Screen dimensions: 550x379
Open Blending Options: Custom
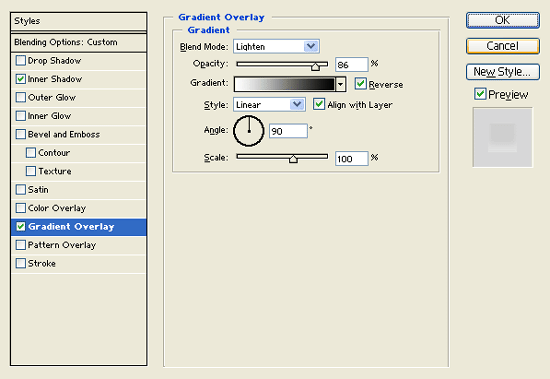(x=79, y=42)
